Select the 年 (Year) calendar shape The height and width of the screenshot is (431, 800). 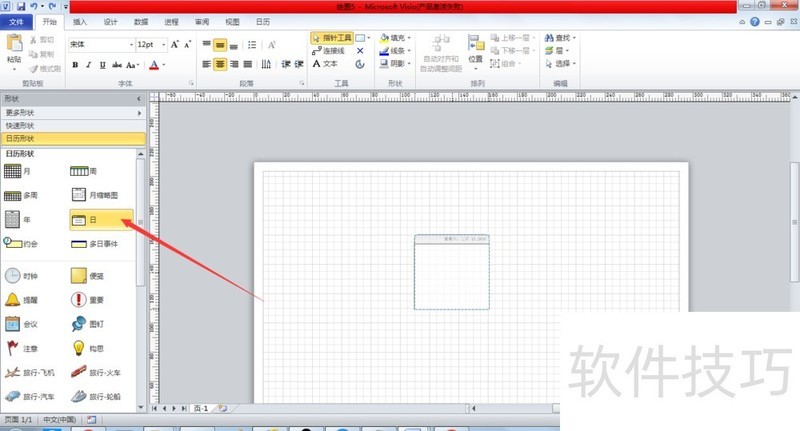tap(17, 220)
